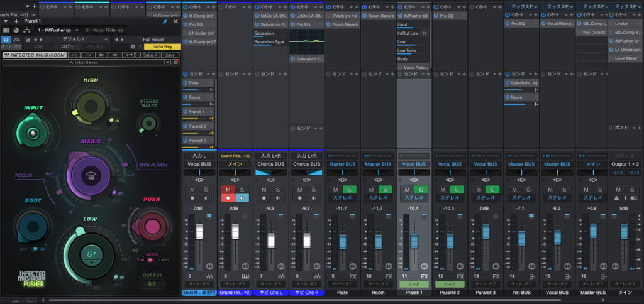Click the Setup A button

pos(150,55)
